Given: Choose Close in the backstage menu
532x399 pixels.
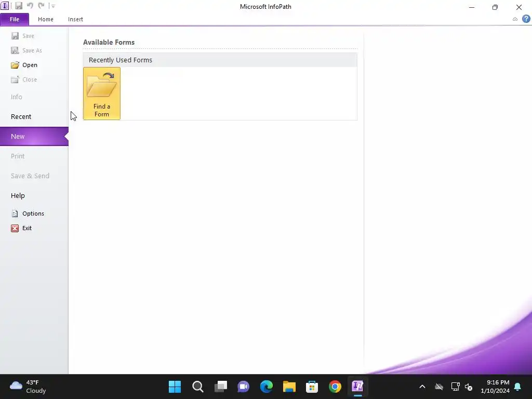Looking at the screenshot, I should [x=24, y=79].
